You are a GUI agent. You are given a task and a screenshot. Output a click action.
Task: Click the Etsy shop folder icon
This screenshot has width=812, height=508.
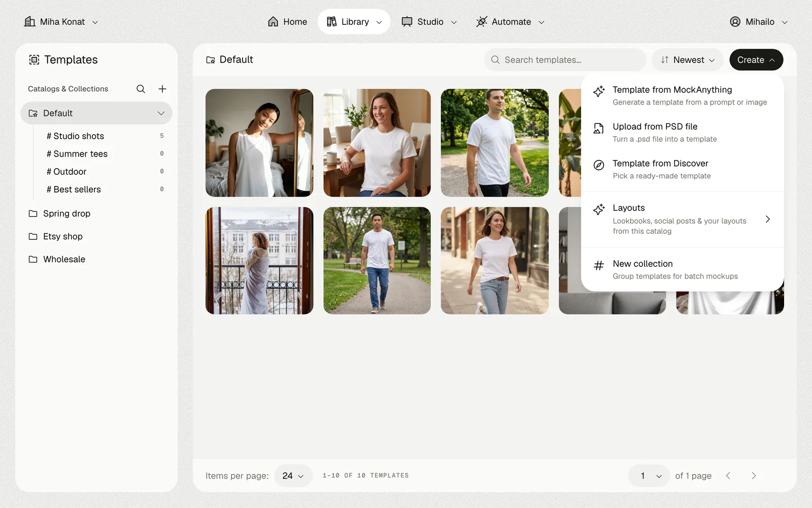tap(33, 236)
